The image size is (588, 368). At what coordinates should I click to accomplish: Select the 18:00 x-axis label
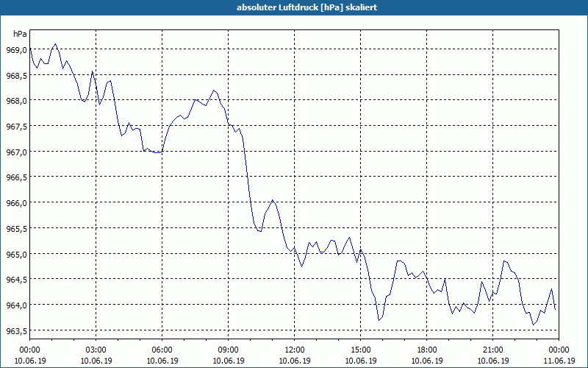click(427, 350)
